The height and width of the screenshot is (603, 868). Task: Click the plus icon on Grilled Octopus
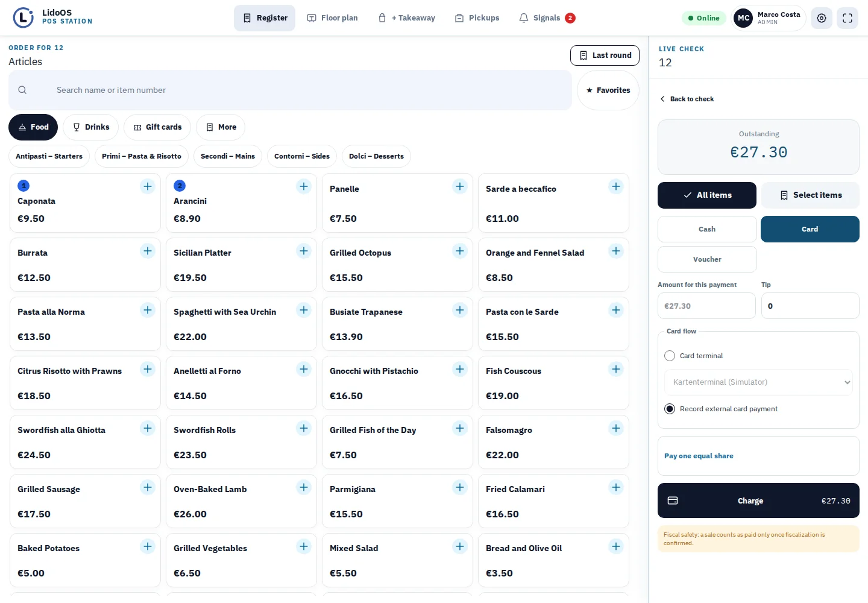click(x=460, y=250)
